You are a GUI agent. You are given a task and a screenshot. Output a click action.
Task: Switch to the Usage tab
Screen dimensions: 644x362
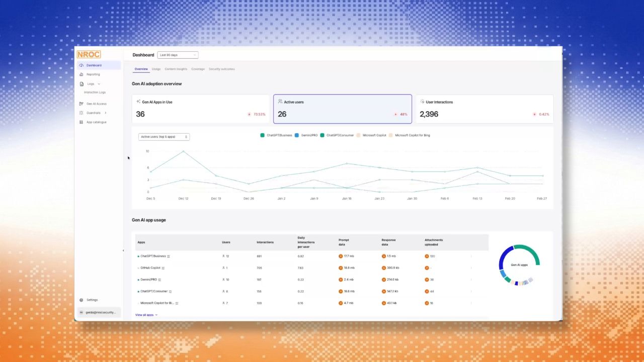point(156,69)
